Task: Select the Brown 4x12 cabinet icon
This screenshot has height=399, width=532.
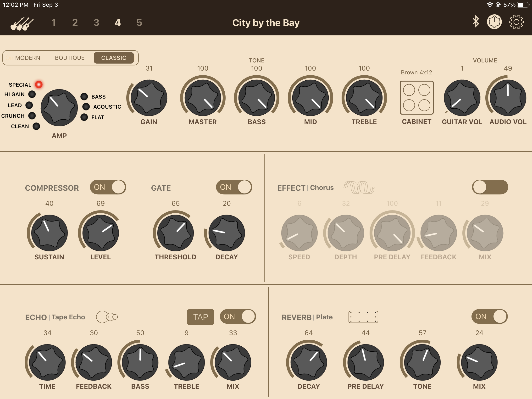Action: pyautogui.click(x=416, y=97)
